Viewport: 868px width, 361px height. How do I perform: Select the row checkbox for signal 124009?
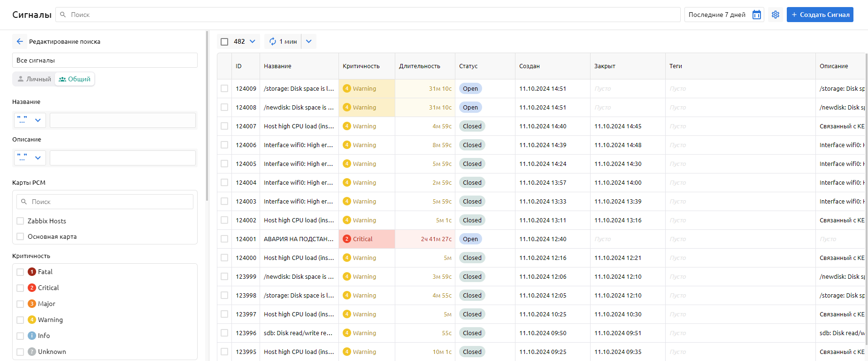(224, 88)
